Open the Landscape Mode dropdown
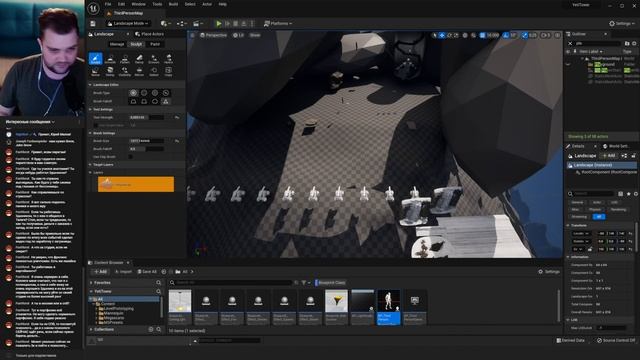The height and width of the screenshot is (360, 640). click(x=128, y=24)
